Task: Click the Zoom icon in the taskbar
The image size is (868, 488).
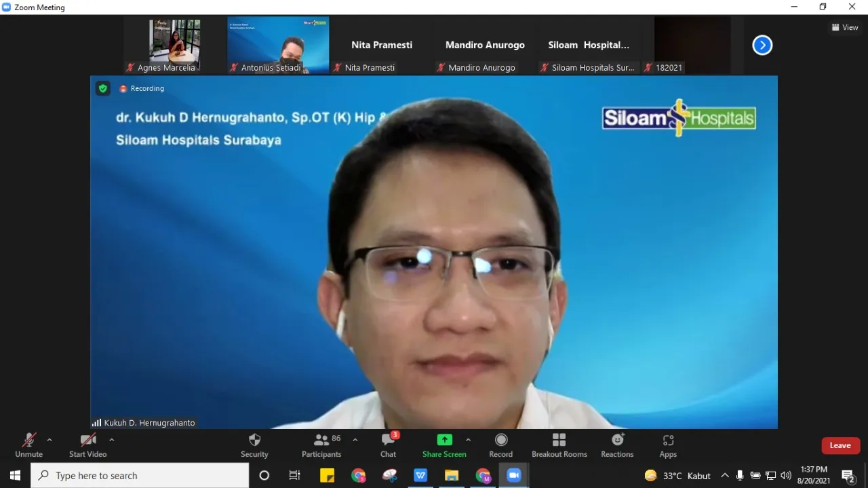Action: [514, 476]
